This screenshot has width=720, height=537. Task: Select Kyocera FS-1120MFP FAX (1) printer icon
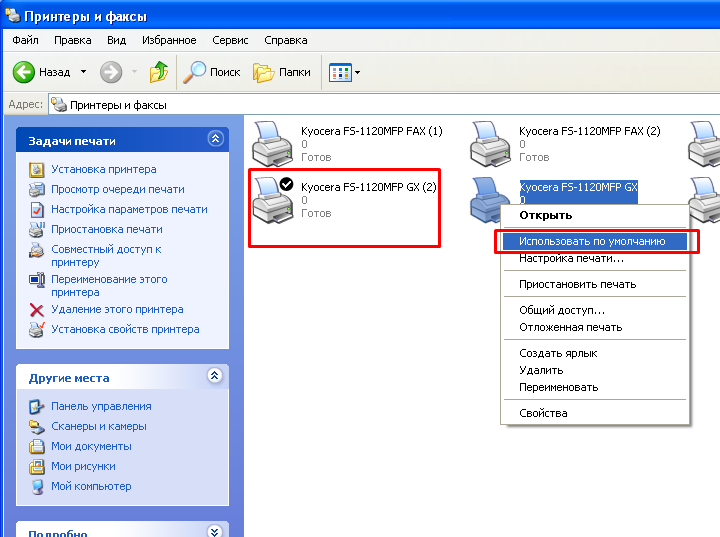pyautogui.click(x=273, y=144)
